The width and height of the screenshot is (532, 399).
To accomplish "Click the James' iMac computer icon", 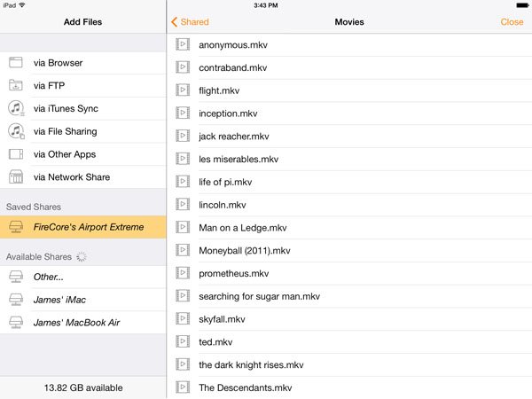I will pyautogui.click(x=16, y=300).
